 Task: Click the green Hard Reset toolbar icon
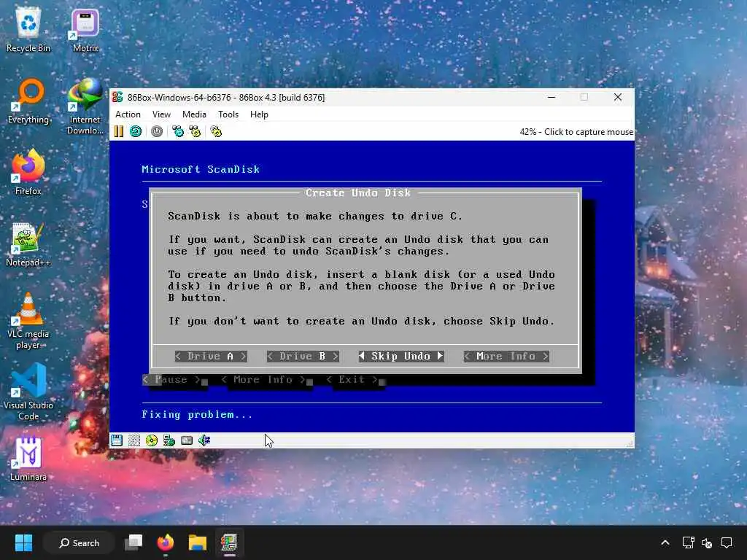(x=136, y=131)
